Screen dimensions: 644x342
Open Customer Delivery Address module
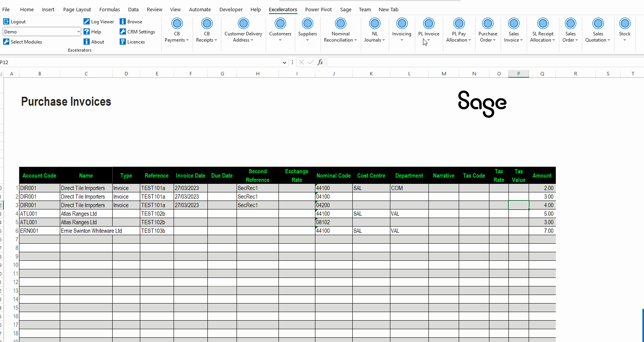[x=243, y=30]
